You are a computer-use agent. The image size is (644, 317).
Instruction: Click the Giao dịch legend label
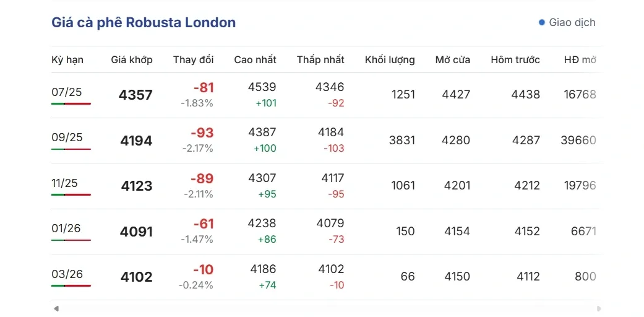tap(572, 22)
